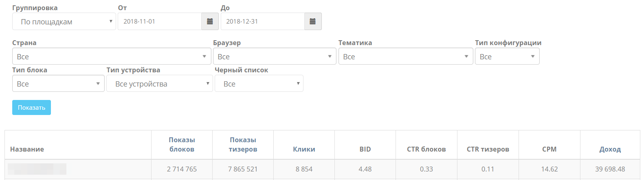Expand the Тип блока dropdown

point(58,84)
